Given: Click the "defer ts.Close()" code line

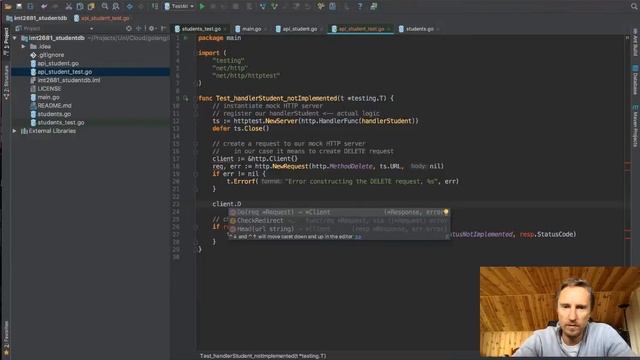Looking at the screenshot, I should tap(241, 129).
